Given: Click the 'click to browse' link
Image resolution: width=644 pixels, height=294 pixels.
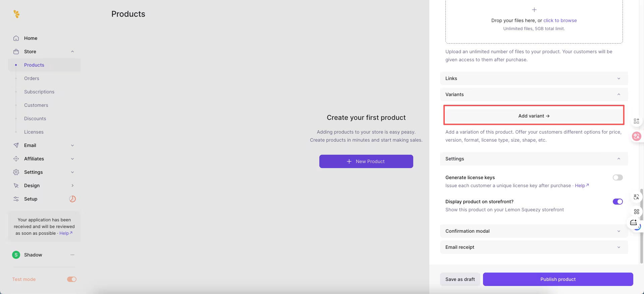Looking at the screenshot, I should point(560,20).
